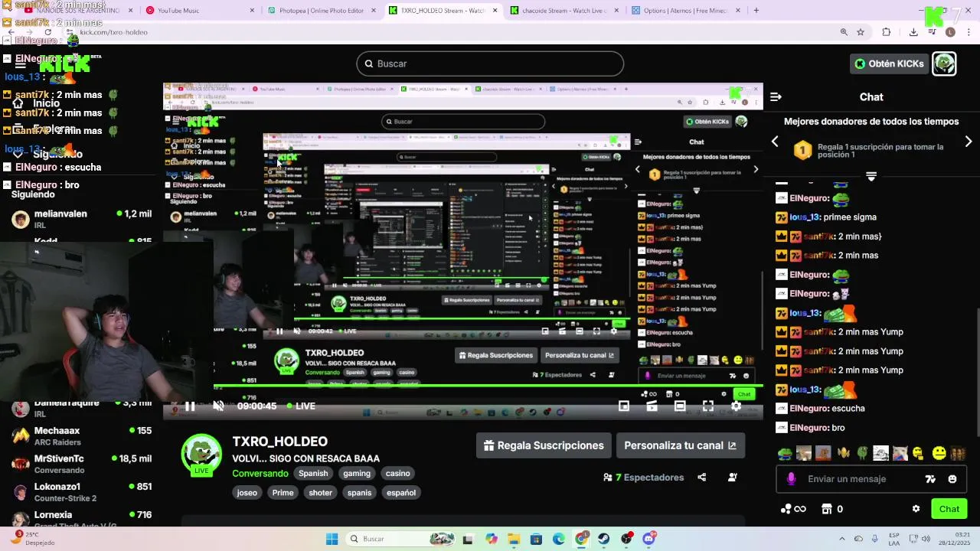Select the shoter tag
Image resolution: width=980 pixels, height=551 pixels.
point(321,493)
